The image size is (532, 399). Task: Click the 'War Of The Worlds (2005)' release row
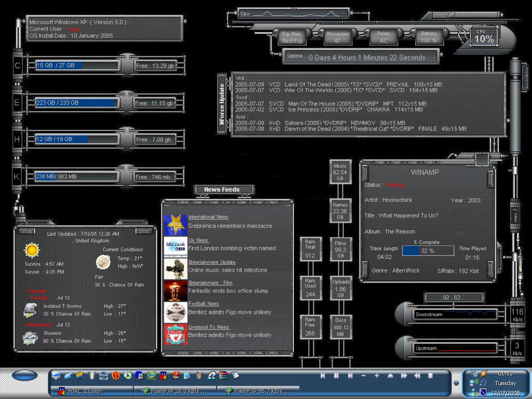coord(336,90)
